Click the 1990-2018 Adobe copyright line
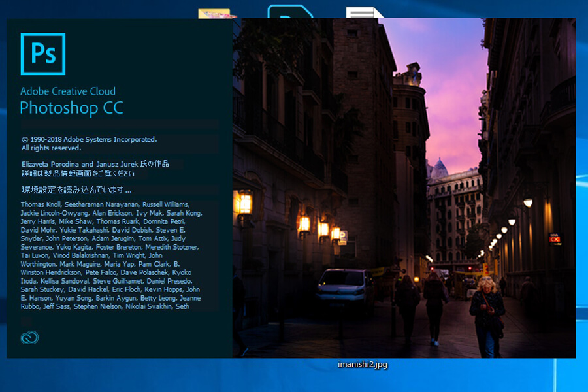The width and height of the screenshot is (588, 392). [x=89, y=139]
